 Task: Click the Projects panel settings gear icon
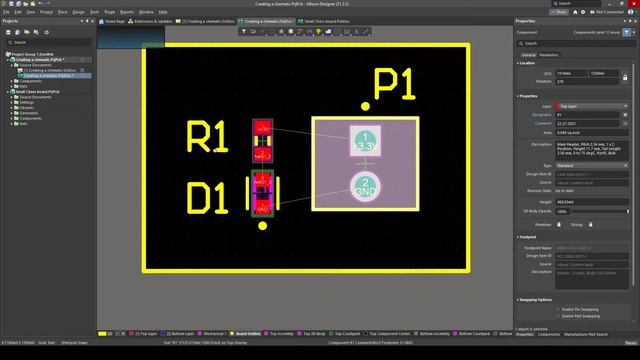tap(47, 32)
